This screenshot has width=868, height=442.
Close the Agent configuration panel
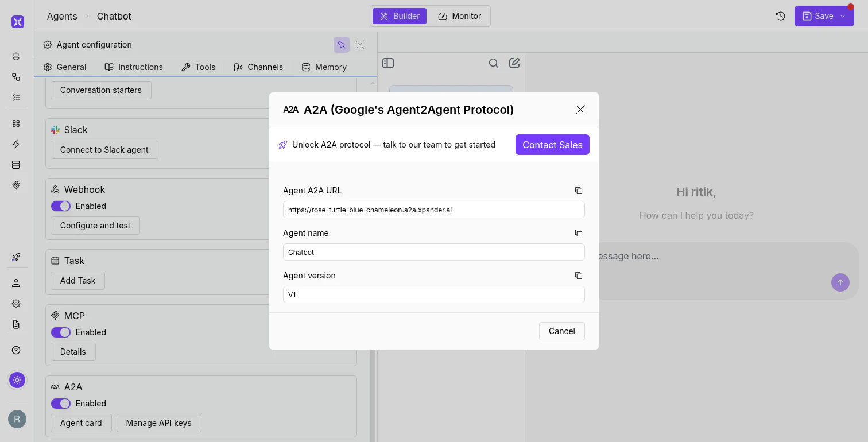[x=360, y=45]
